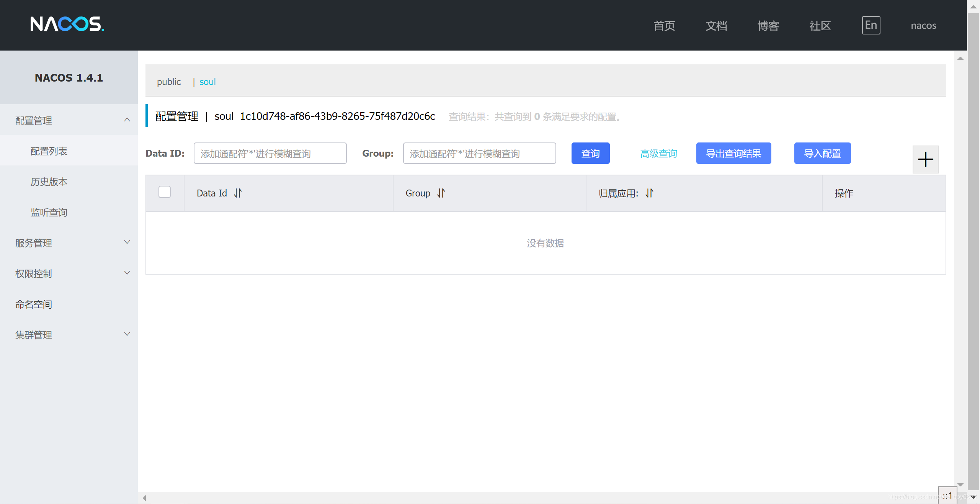Viewport: 980px width, 504px height.
Task: Expand the 服务管理 sidebar section
Action: pyautogui.click(x=127, y=242)
